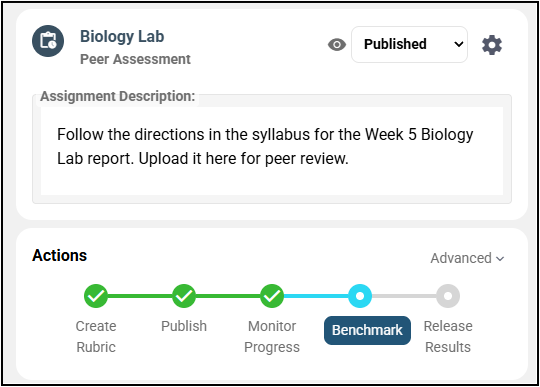
Task: Click the gray Release Results step circle
Action: point(448,296)
